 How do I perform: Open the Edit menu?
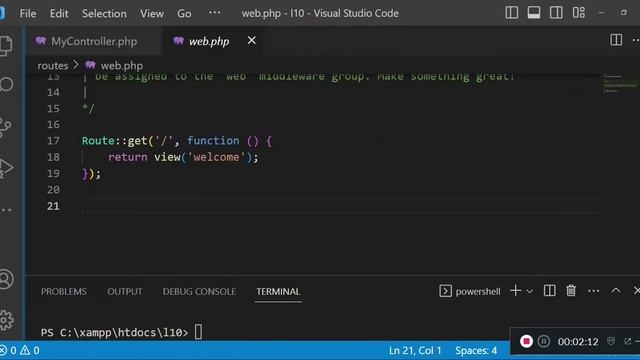59,13
